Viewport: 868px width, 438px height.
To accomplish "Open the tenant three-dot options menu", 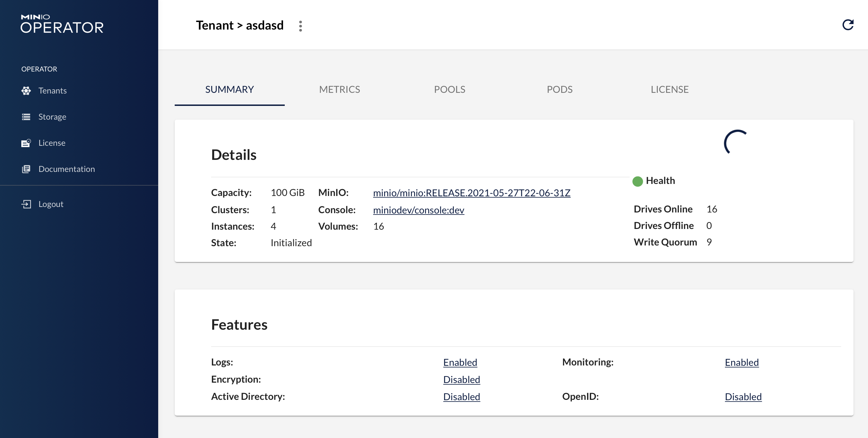I will coord(301,26).
